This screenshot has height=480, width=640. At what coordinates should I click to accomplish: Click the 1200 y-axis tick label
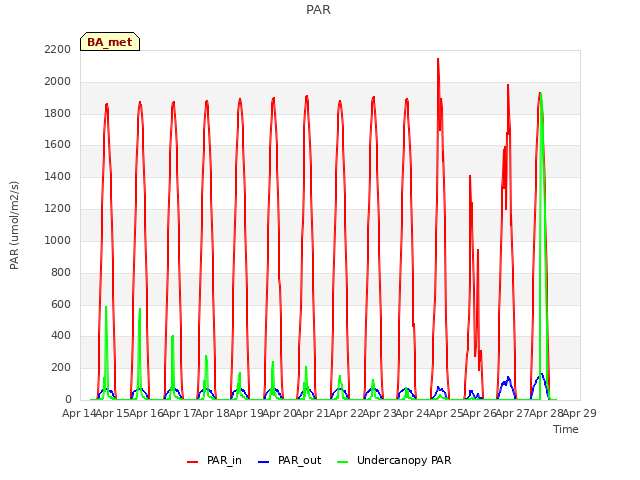coord(58,209)
